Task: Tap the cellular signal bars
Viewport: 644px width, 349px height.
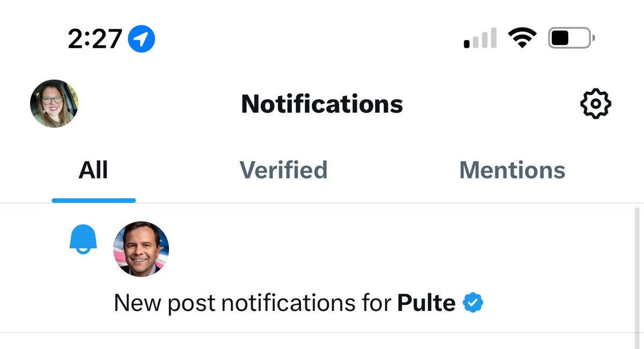Action: (x=480, y=39)
